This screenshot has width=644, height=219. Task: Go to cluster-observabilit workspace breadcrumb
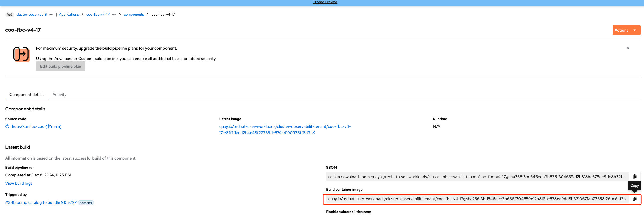pos(32,15)
